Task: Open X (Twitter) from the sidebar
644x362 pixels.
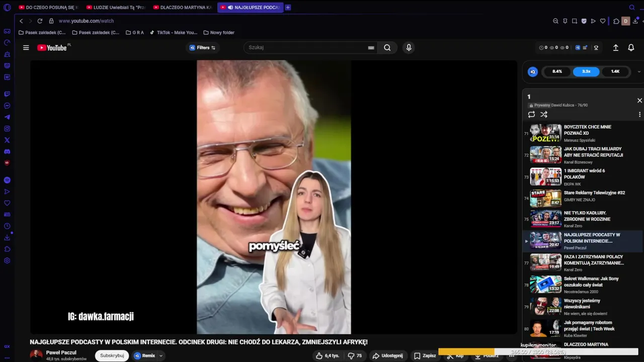Action: 7,140
